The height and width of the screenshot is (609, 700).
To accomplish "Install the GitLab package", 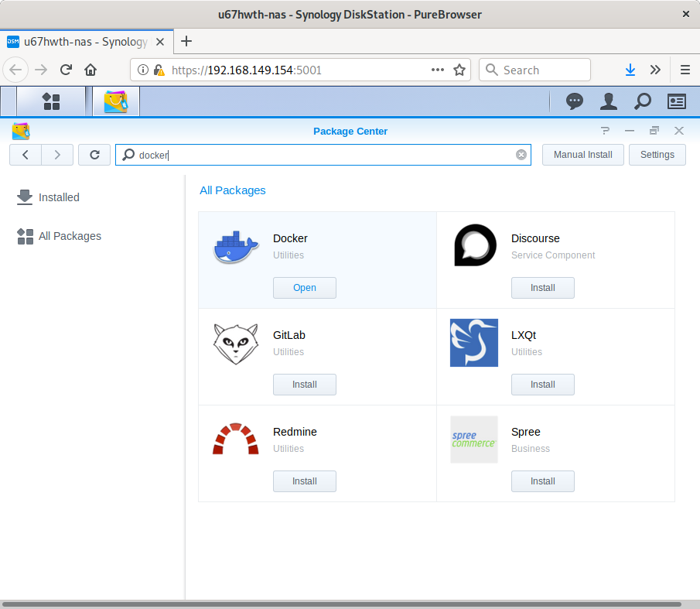I will [305, 385].
